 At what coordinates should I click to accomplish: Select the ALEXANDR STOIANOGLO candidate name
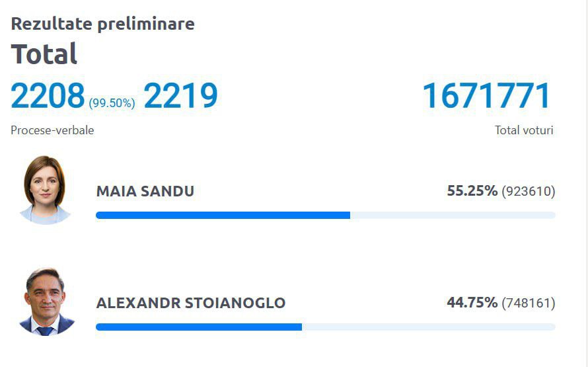click(191, 304)
